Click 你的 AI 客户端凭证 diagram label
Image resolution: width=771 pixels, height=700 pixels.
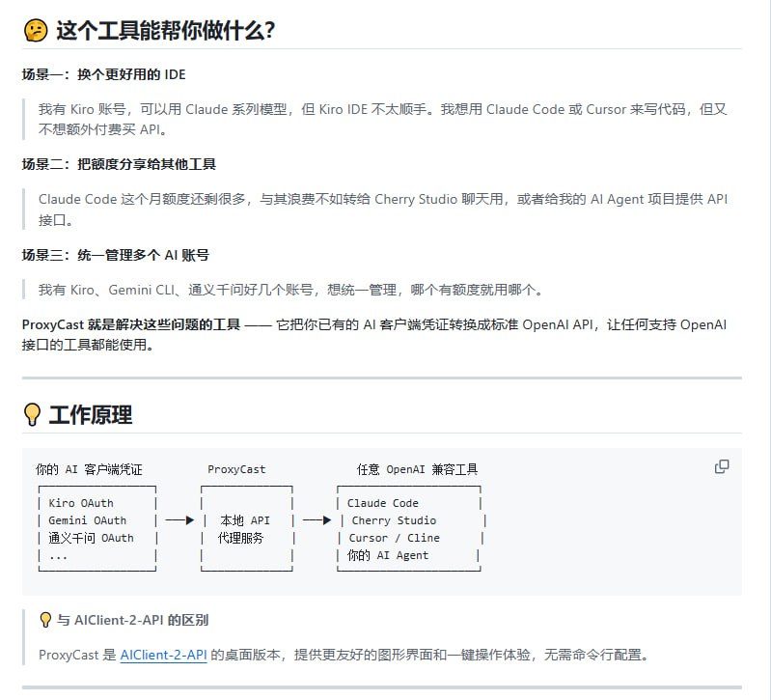point(89,469)
